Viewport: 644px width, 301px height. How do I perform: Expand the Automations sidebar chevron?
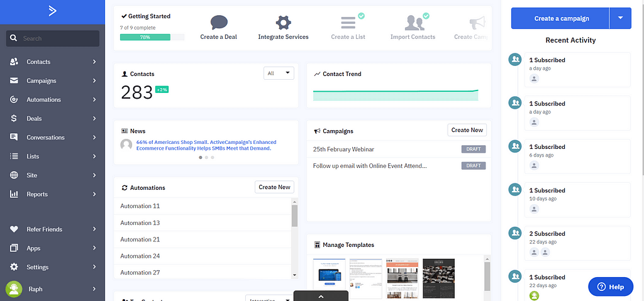(94, 99)
